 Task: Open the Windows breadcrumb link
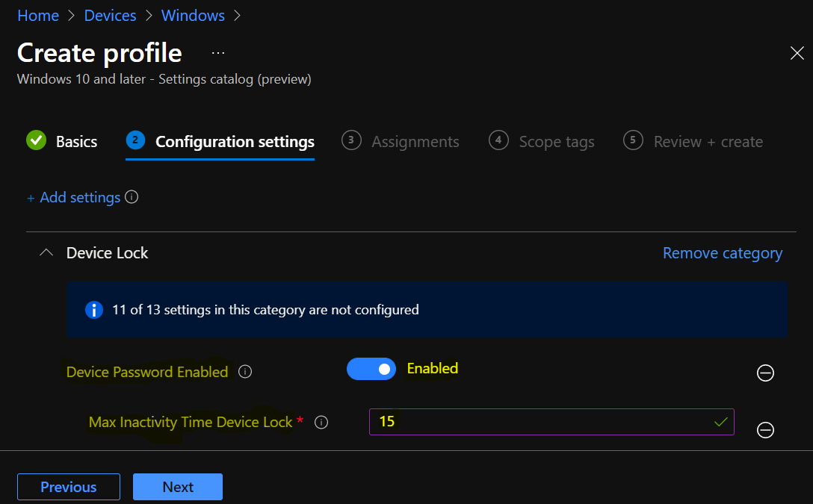pyautogui.click(x=193, y=16)
